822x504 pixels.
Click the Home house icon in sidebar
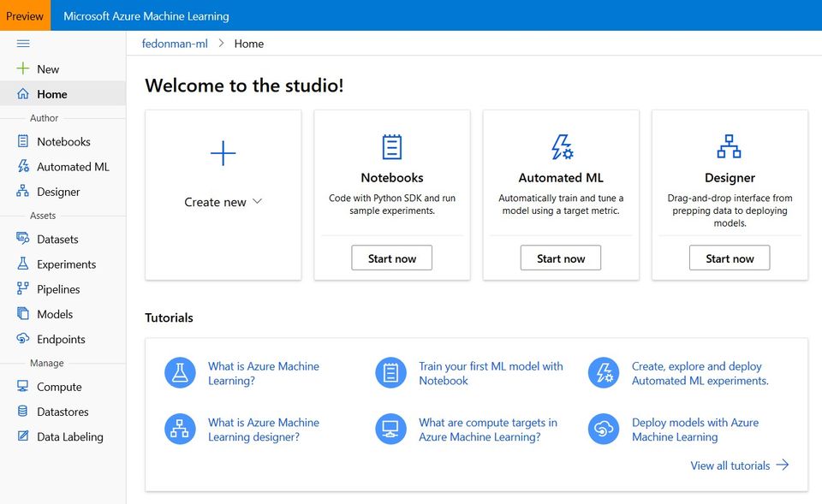pyautogui.click(x=22, y=94)
